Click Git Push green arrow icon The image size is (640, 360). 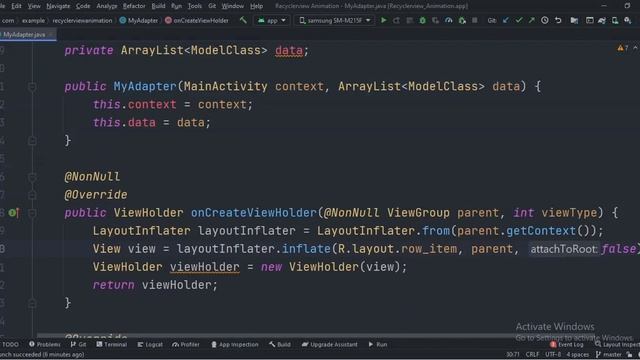[531, 20]
